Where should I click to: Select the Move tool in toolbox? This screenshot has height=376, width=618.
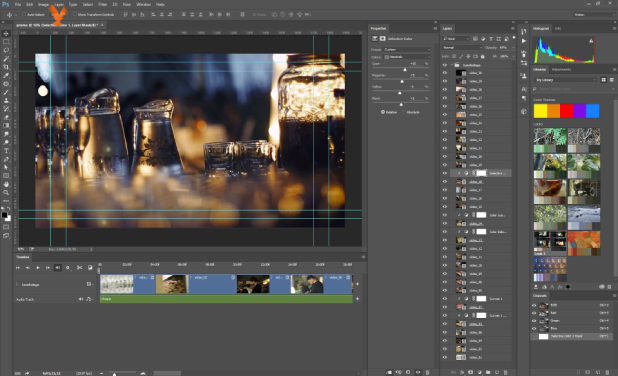(6, 34)
